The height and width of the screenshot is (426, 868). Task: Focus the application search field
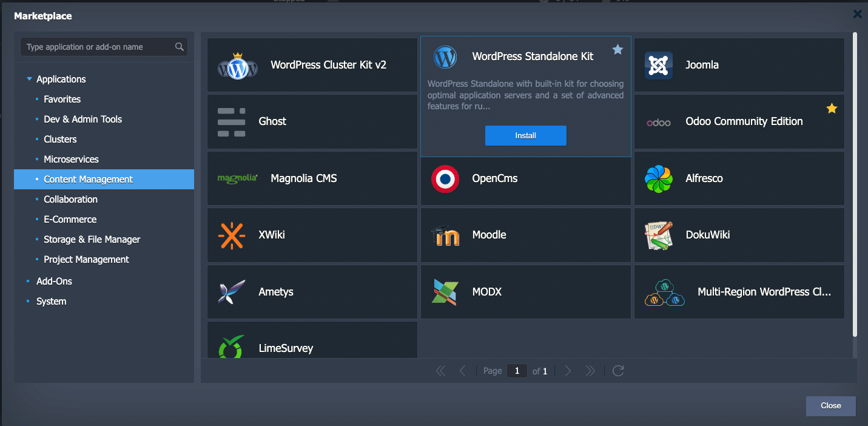coord(104,47)
